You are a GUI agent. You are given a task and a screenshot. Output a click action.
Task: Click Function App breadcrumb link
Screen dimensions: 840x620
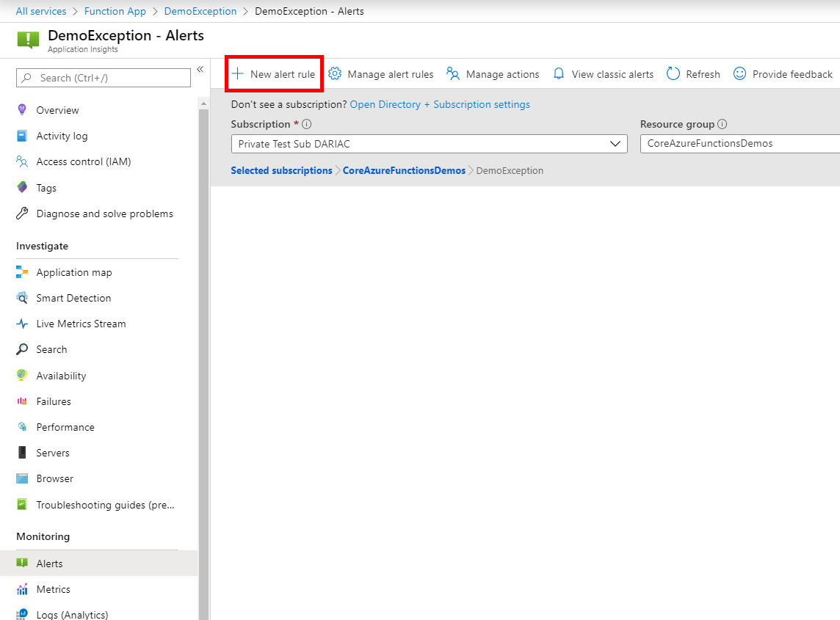(x=115, y=11)
